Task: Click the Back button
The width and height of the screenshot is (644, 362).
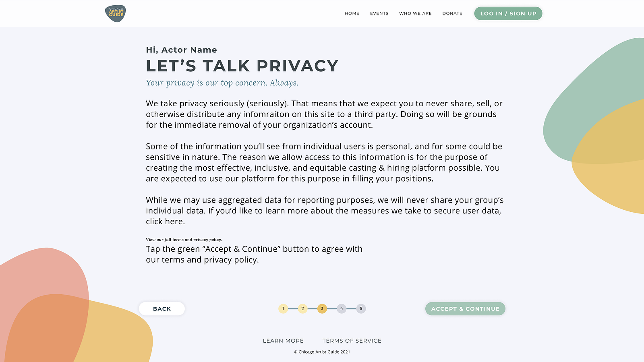Action: [x=162, y=309]
